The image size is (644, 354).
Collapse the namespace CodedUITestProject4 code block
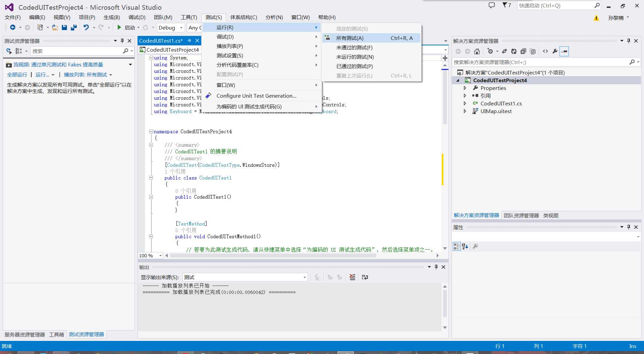[151, 132]
